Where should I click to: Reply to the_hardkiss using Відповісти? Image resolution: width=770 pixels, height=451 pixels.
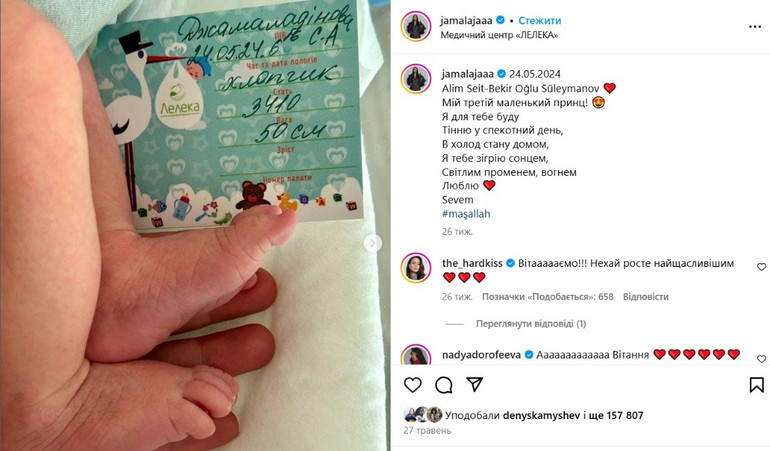point(646,297)
